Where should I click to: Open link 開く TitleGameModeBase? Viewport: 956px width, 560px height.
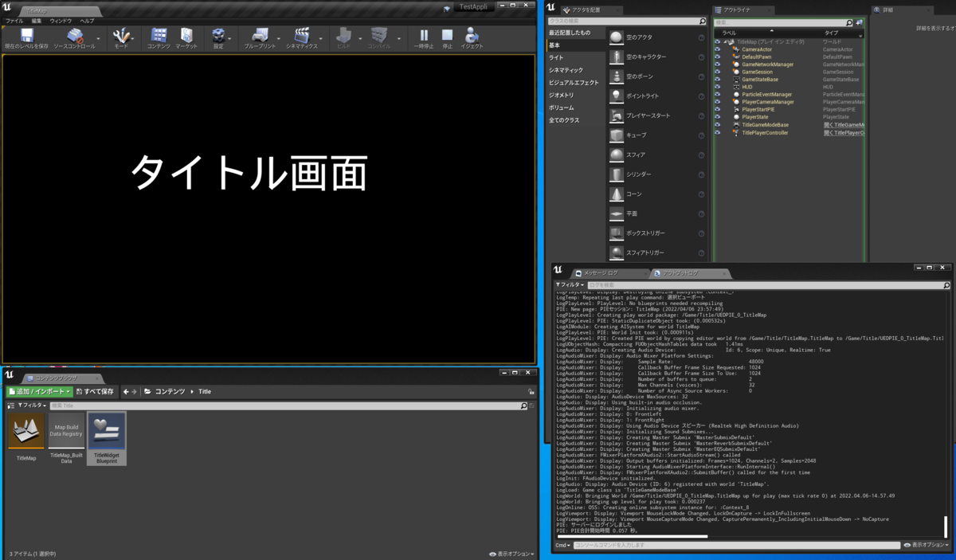[x=844, y=125]
